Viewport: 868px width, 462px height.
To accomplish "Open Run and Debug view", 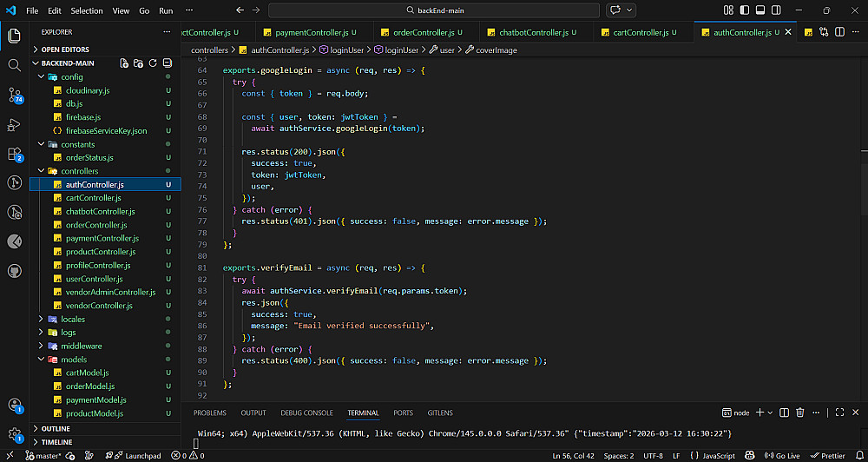I will 14,124.
